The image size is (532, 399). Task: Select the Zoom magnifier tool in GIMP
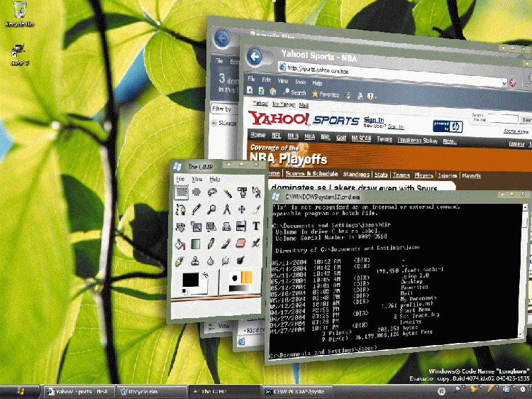click(x=211, y=209)
